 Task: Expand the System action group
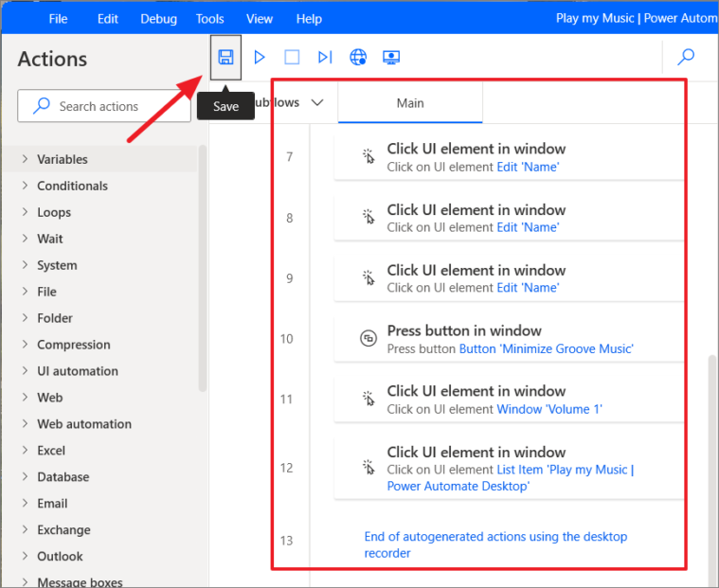[x=25, y=265]
